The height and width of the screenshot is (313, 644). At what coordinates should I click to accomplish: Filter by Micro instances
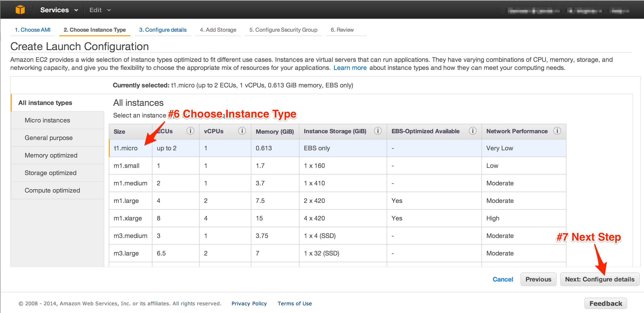(58, 120)
